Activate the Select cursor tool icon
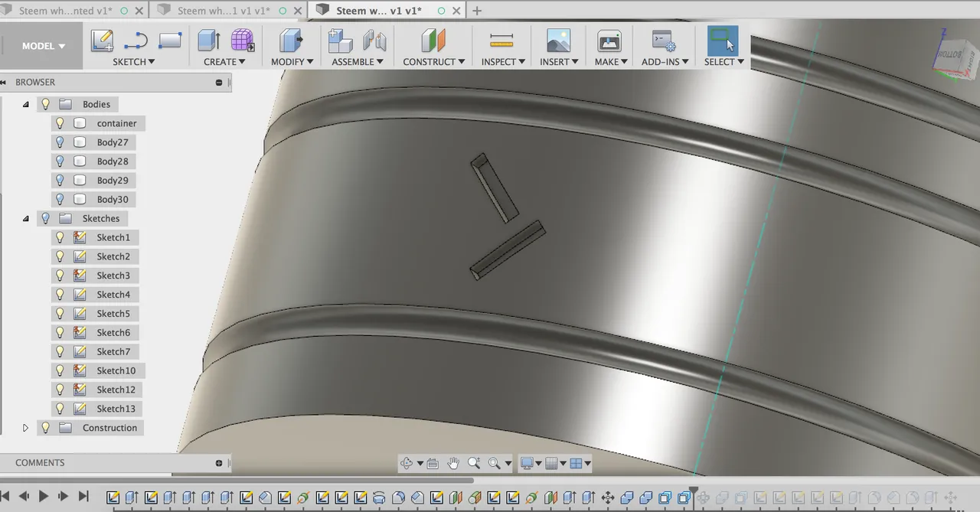The width and height of the screenshot is (980, 512). point(722,41)
